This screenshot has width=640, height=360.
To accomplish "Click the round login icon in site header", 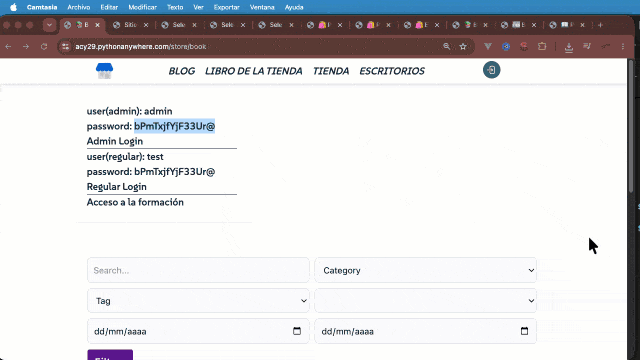I will 491,70.
